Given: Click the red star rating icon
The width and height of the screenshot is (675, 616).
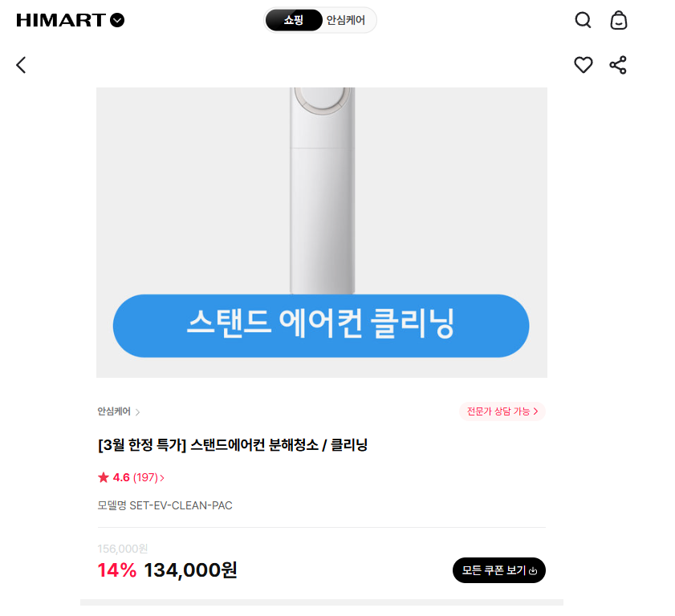Looking at the screenshot, I should [x=103, y=477].
